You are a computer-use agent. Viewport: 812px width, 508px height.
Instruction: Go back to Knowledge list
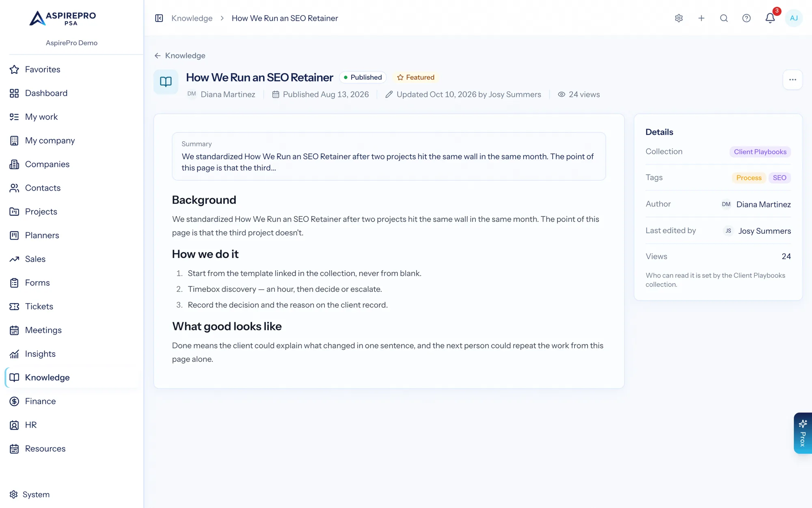pos(180,56)
